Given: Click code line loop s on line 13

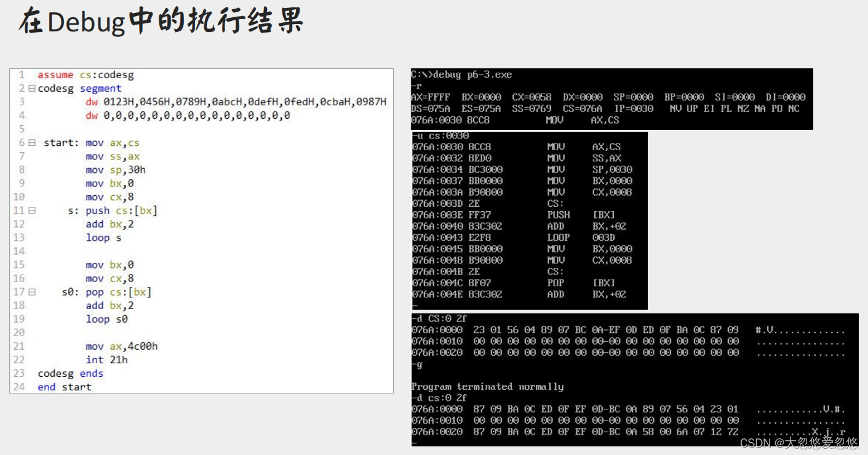Looking at the screenshot, I should click(x=104, y=238).
